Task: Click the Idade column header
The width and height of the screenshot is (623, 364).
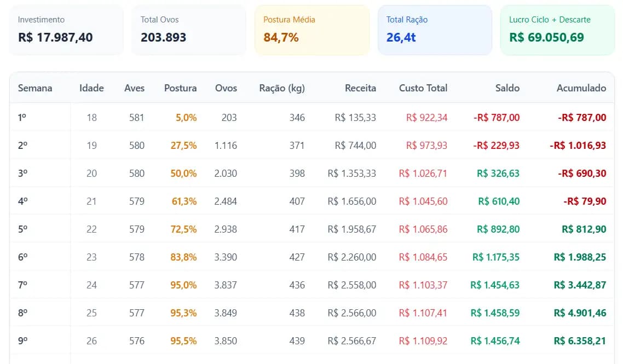Action: [x=91, y=88]
